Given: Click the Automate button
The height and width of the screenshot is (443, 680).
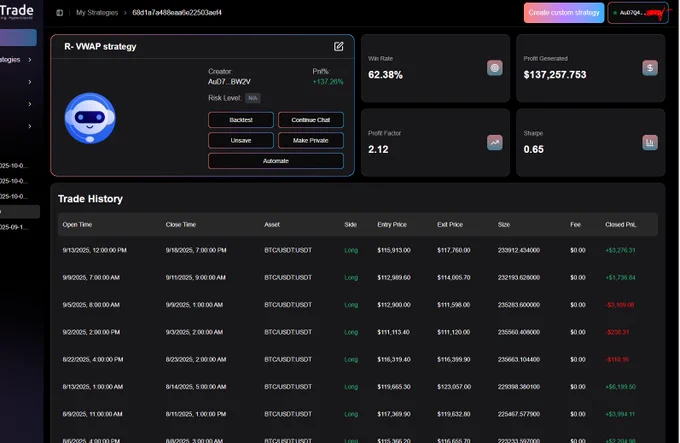Looking at the screenshot, I should 276,161.
